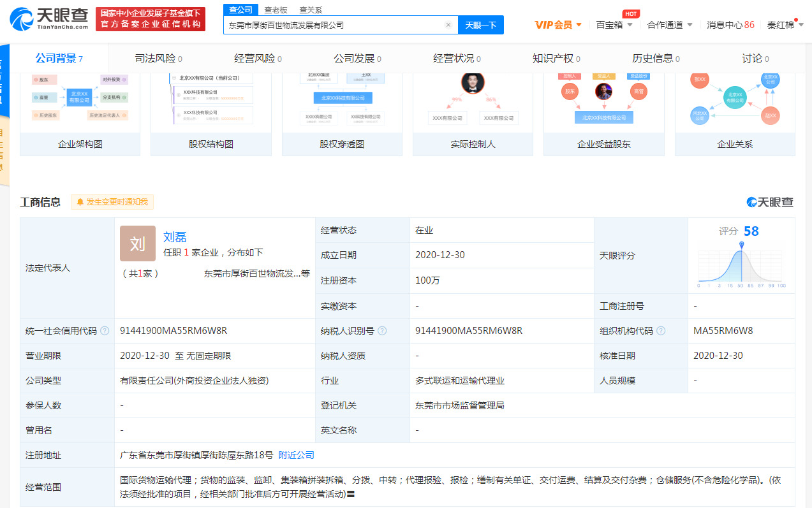Click the 营业期限 value 至 无固定期限
812x508 pixels.
[x=175, y=356]
